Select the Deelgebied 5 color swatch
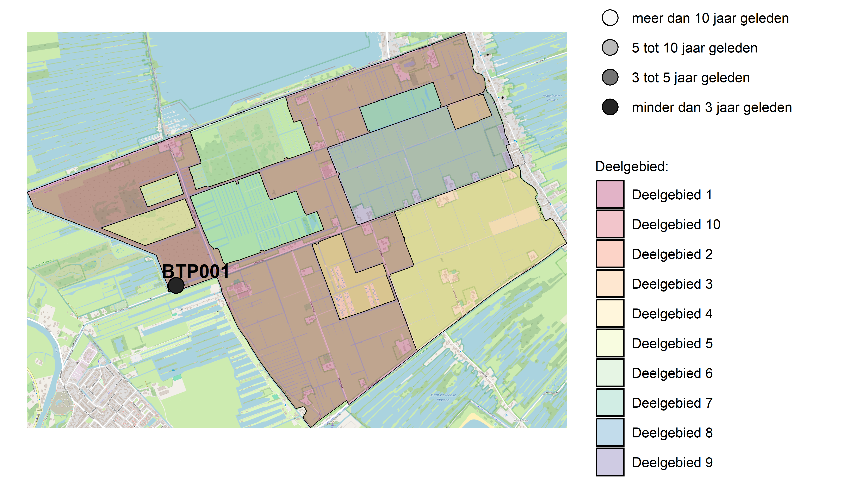This screenshot has width=868, height=487. [x=610, y=343]
